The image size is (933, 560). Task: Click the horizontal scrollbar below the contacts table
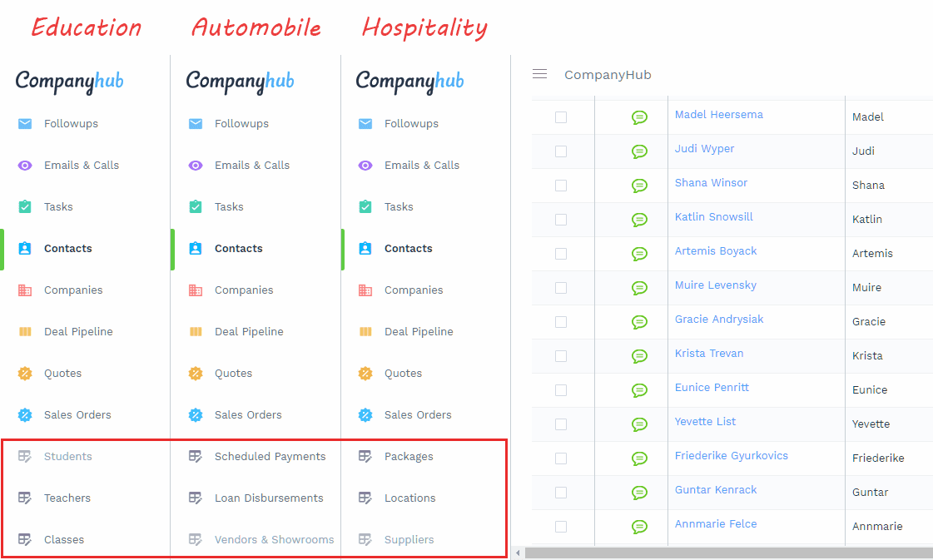point(724,553)
